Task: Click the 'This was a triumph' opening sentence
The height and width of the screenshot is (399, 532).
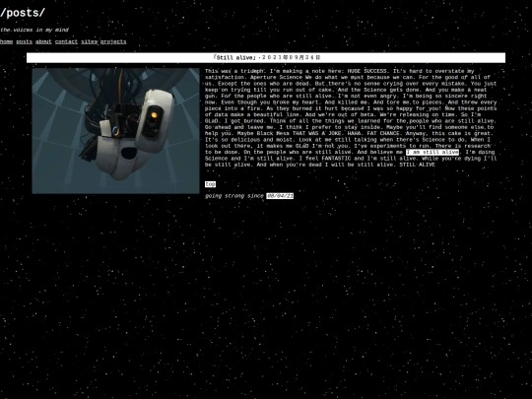Action: click(x=234, y=71)
